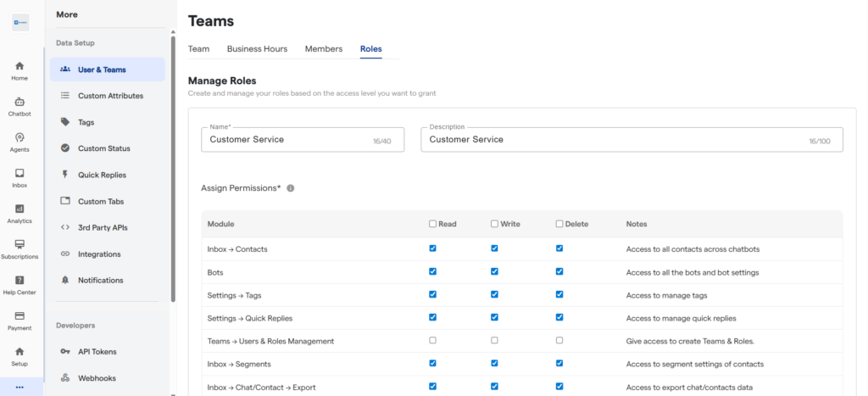Toggle Write checkbox for Settings Tags
The height and width of the screenshot is (396, 868).
coord(494,294)
